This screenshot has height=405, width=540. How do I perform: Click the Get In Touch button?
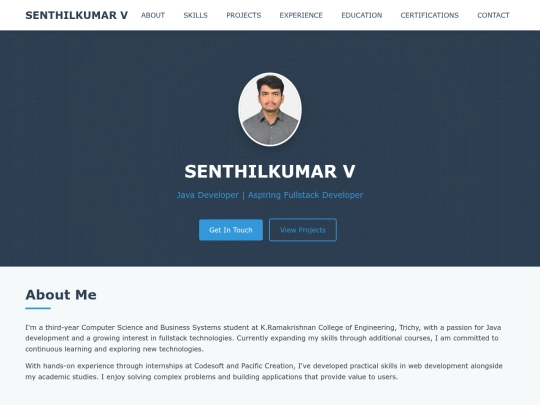231,230
